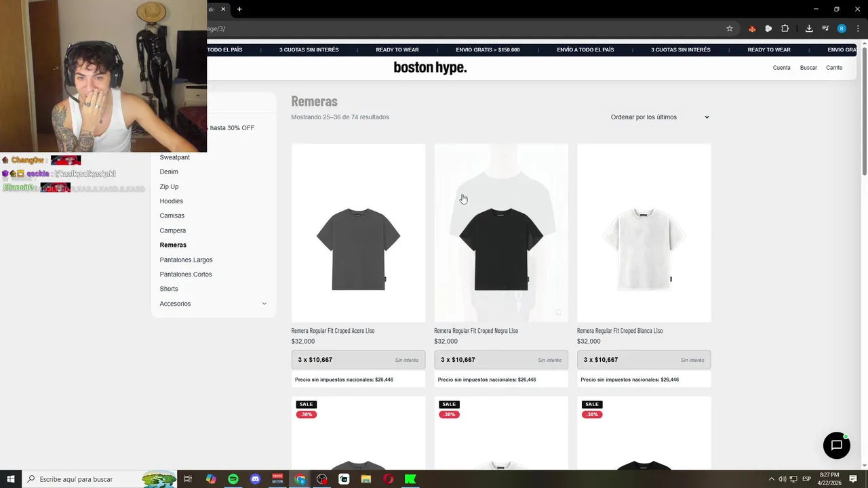
Task: Click installments box under Negra Liso shirt
Action: pos(501,360)
